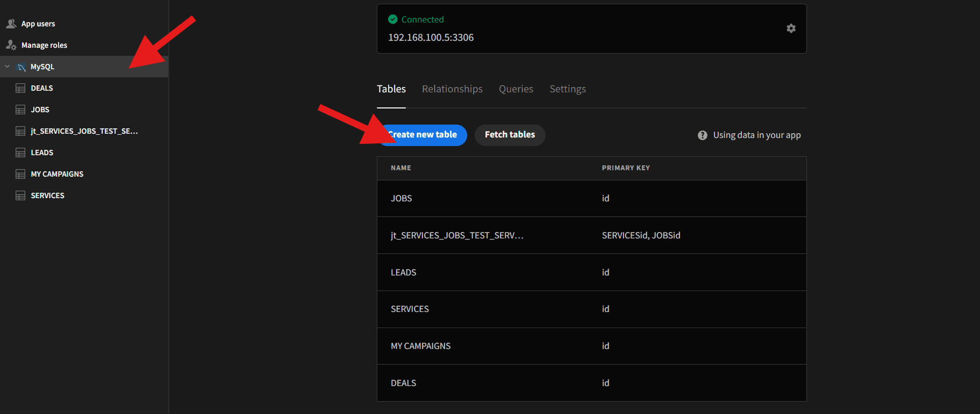980x414 pixels.
Task: Click the SERVICES table icon in sidebar
Action: tap(20, 195)
